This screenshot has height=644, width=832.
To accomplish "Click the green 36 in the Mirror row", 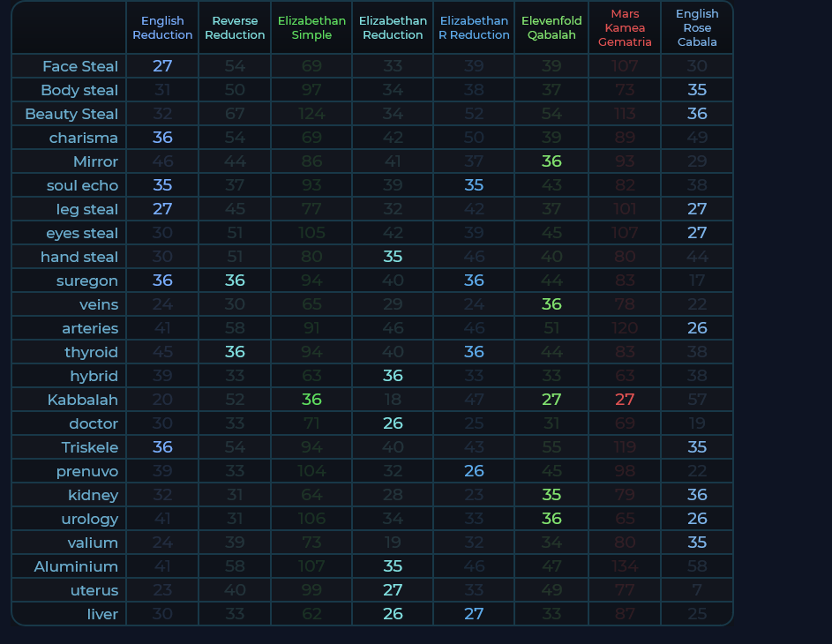I will tap(551, 161).
